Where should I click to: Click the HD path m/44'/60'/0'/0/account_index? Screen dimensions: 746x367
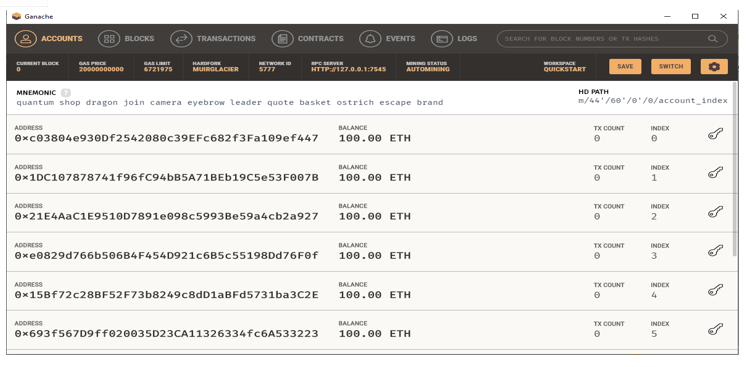(x=653, y=100)
